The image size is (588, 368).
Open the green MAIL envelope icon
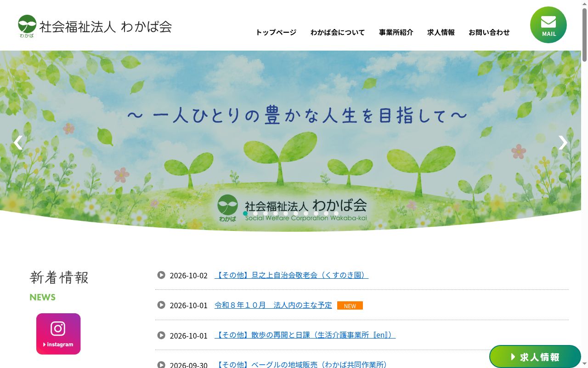[548, 25]
